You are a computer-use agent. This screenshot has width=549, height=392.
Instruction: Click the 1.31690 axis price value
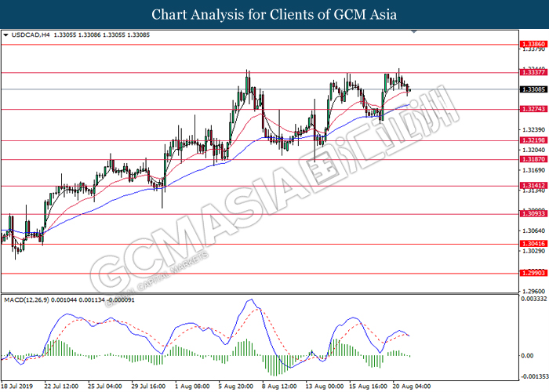(533, 170)
